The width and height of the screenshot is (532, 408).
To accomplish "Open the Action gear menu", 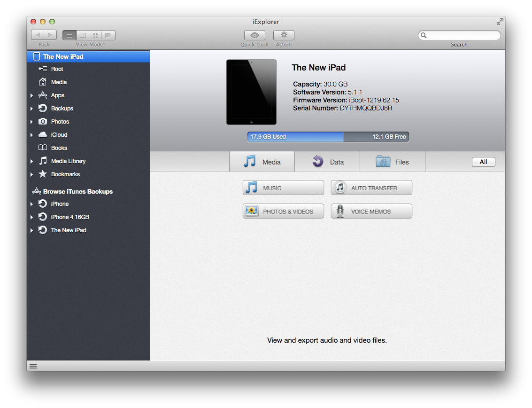I will pyautogui.click(x=284, y=35).
